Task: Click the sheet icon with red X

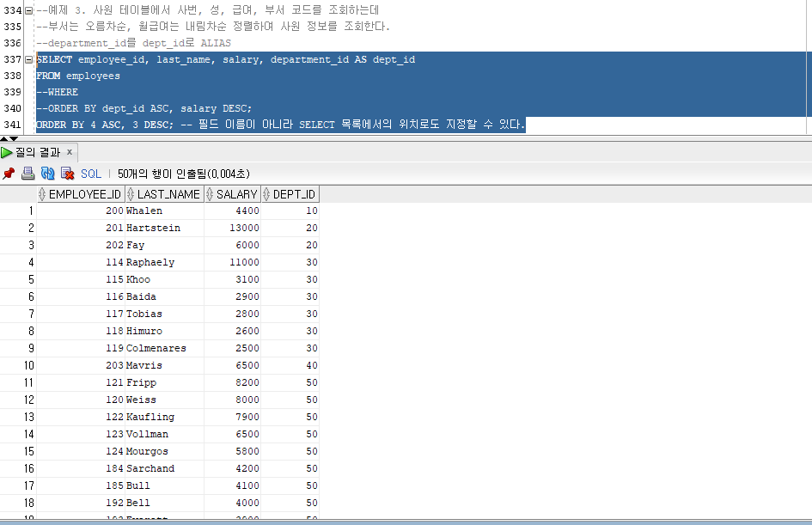Action: (x=67, y=174)
